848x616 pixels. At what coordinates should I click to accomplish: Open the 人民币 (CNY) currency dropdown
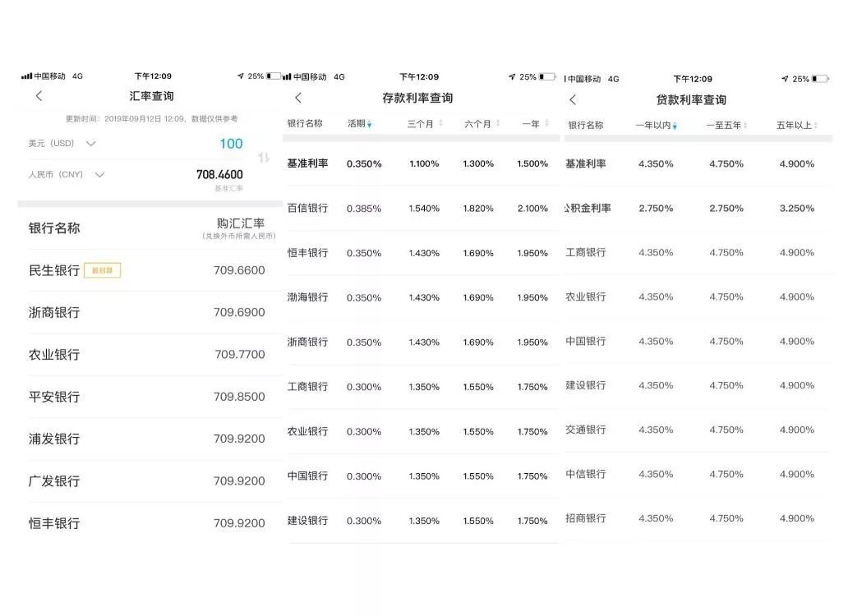pyautogui.click(x=99, y=174)
